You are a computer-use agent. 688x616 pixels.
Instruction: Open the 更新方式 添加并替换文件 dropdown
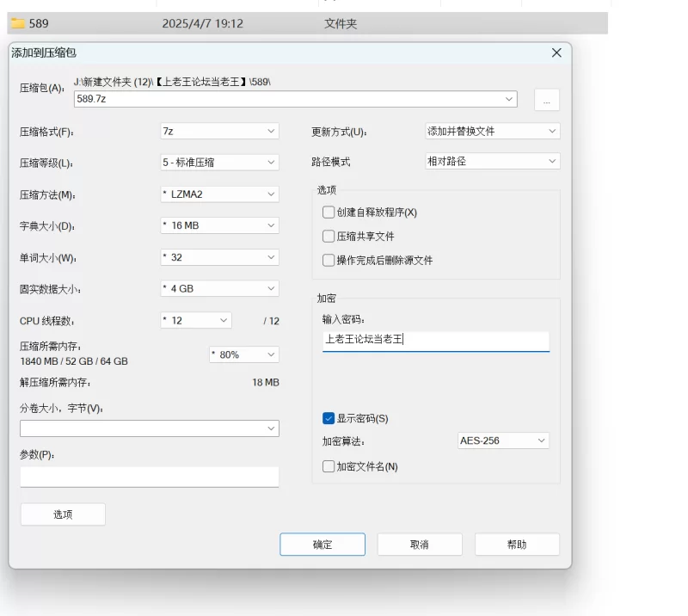coord(492,131)
